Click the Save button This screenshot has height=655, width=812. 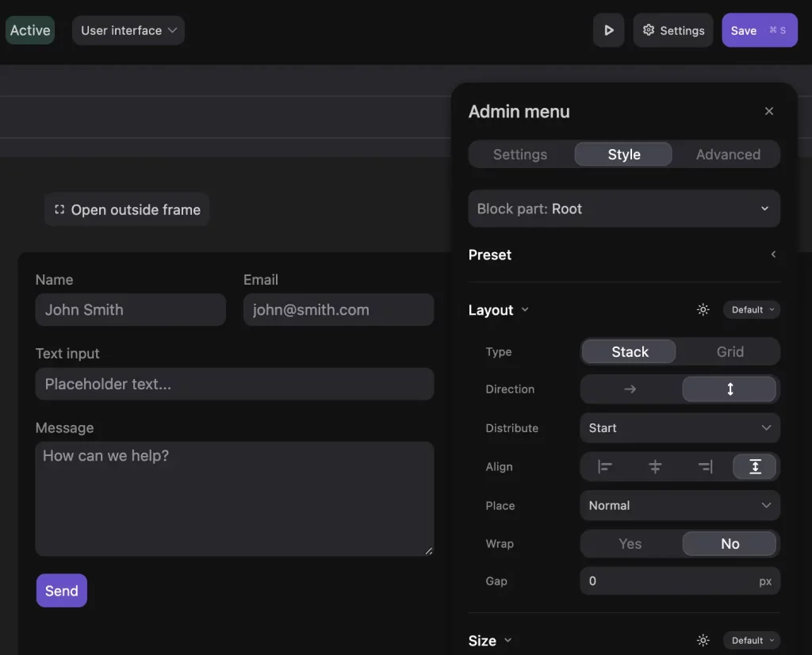pos(744,30)
